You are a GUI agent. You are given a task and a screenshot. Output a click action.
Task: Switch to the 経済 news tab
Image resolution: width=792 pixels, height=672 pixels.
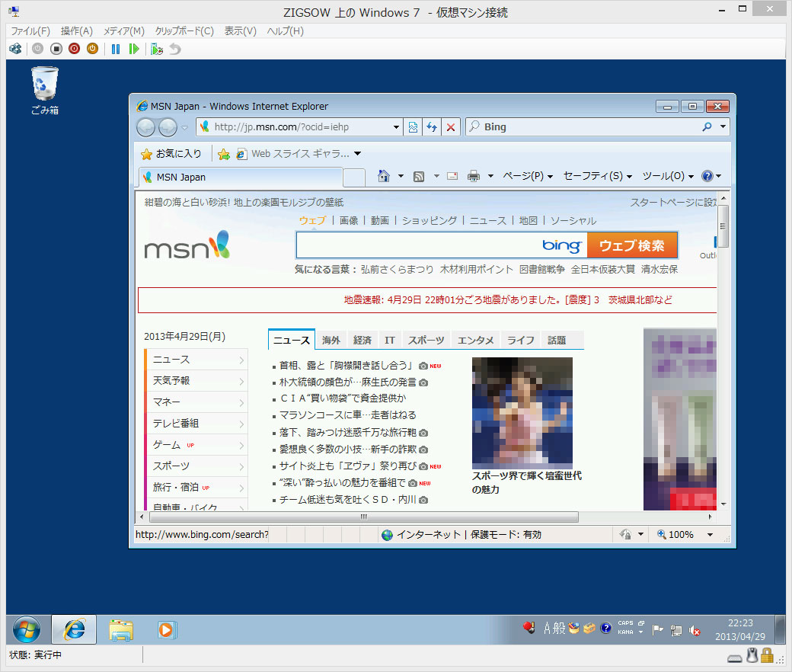click(362, 340)
